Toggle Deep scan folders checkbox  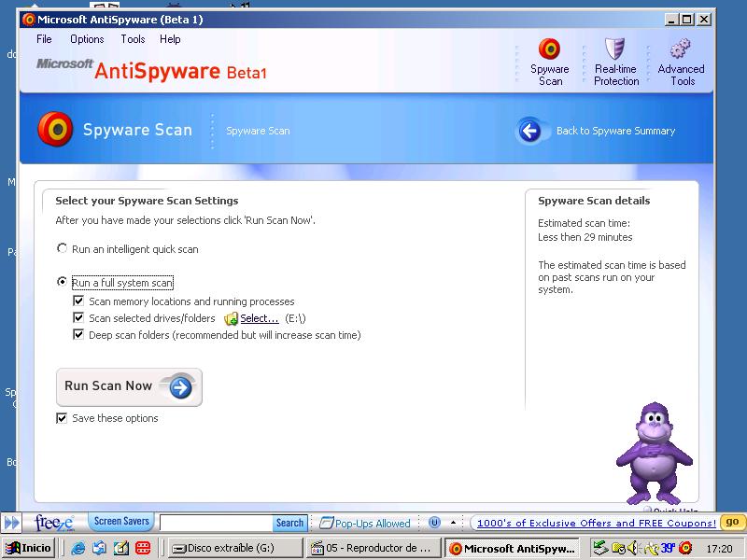78,334
